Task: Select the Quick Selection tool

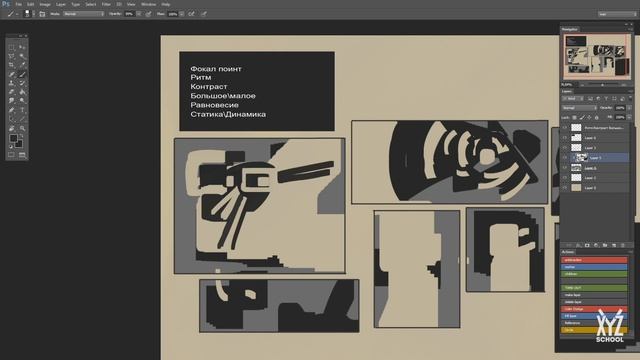Action: pyautogui.click(x=22, y=56)
